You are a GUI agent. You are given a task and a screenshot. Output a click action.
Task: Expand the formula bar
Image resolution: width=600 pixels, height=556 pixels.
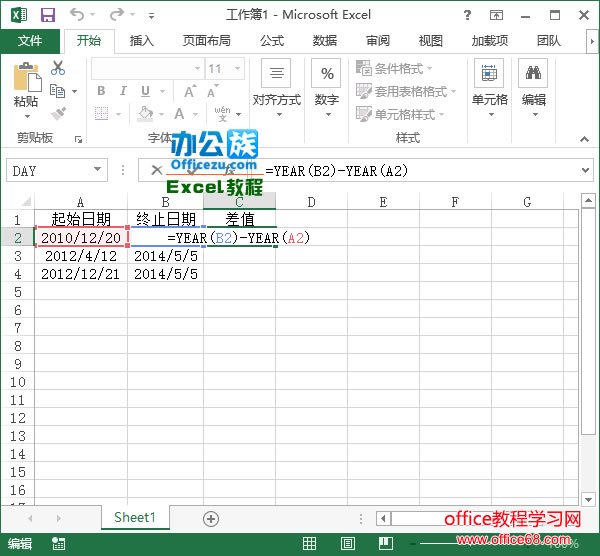point(585,170)
